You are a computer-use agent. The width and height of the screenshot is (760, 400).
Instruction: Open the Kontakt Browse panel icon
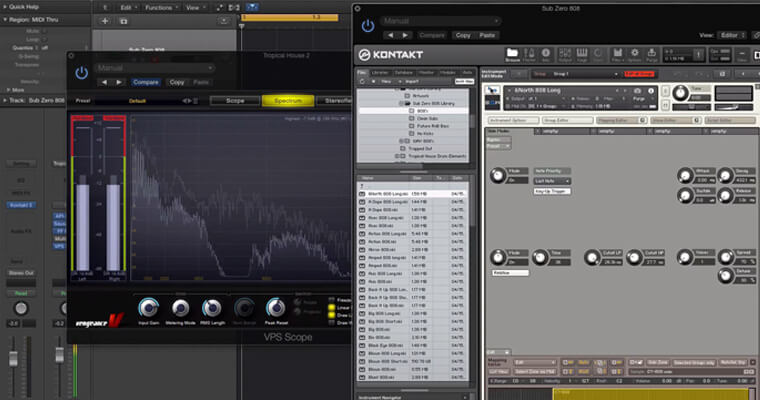(x=512, y=53)
